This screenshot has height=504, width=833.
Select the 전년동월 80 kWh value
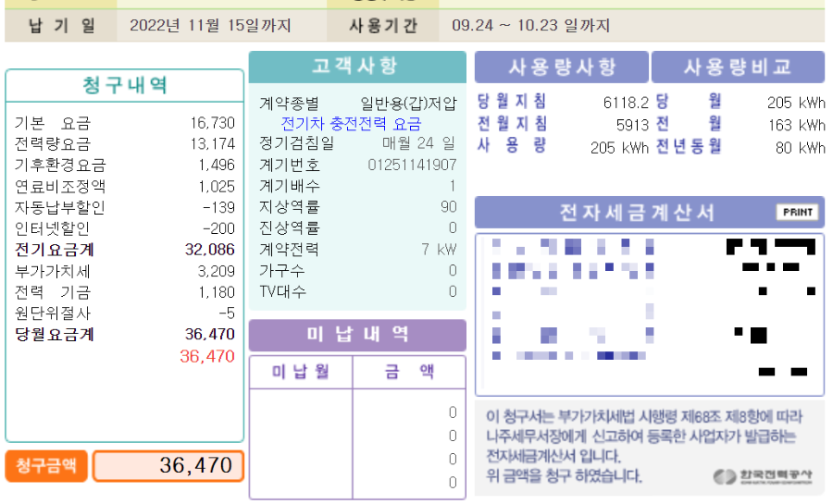coord(800,147)
